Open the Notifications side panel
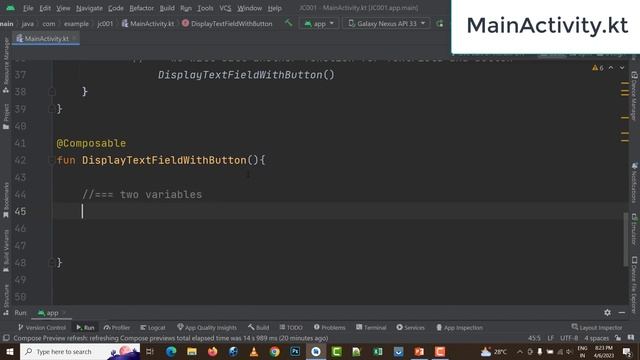The width and height of the screenshot is (640, 360). pyautogui.click(x=634, y=183)
